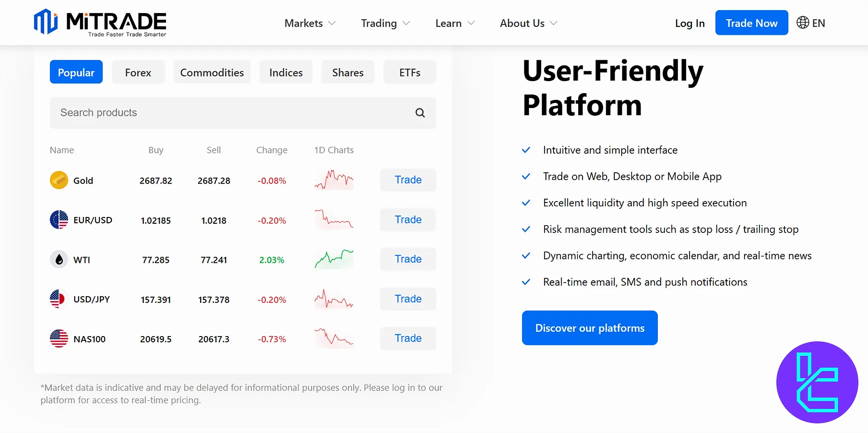868x433 pixels.
Task: Click the 1D Charts column header
Action: [x=334, y=150]
